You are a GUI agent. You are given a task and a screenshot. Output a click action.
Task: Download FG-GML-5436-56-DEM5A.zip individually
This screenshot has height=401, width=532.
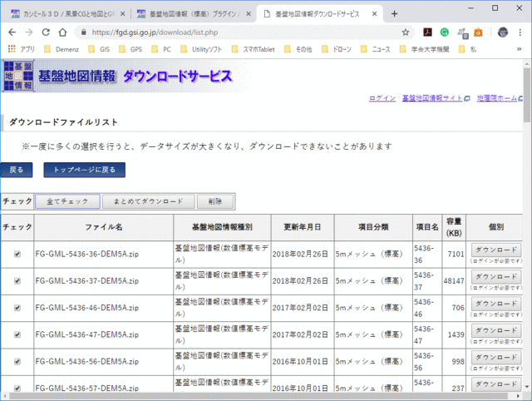tap(496, 357)
